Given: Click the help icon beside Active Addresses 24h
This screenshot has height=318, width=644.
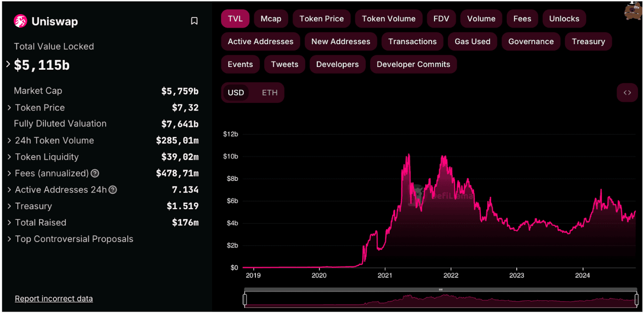Looking at the screenshot, I should pyautogui.click(x=113, y=190).
